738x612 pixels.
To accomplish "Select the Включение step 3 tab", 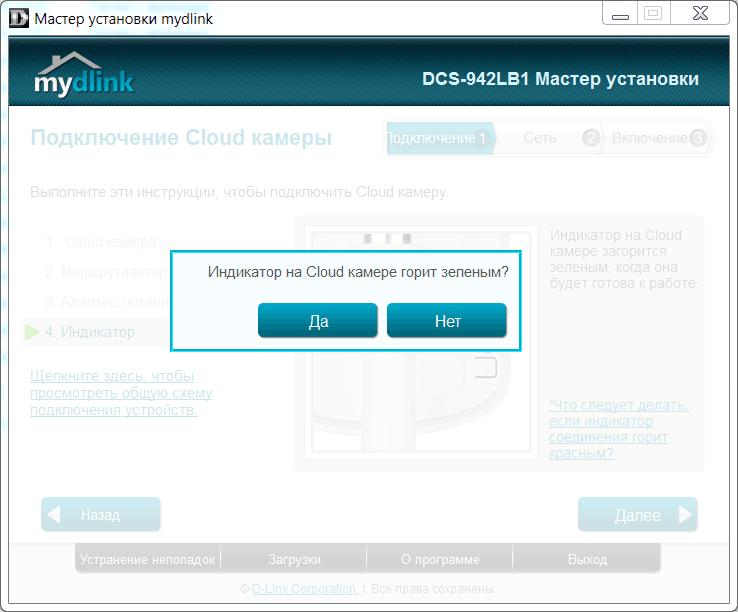I will [658, 138].
